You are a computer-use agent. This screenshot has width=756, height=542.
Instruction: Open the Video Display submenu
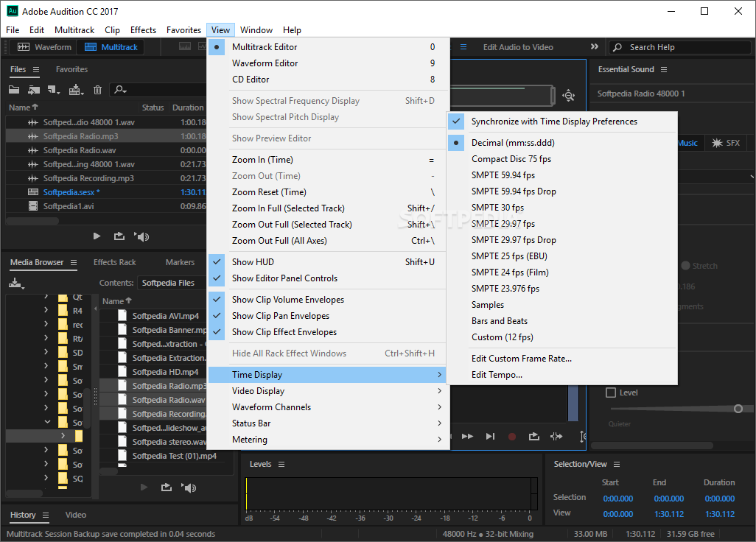327,391
